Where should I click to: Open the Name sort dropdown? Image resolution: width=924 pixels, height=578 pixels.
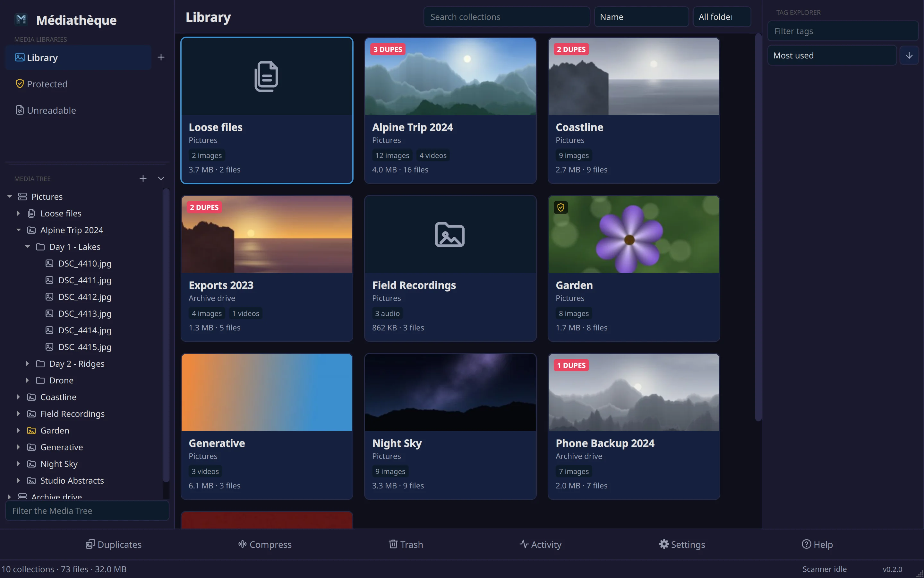tap(641, 17)
